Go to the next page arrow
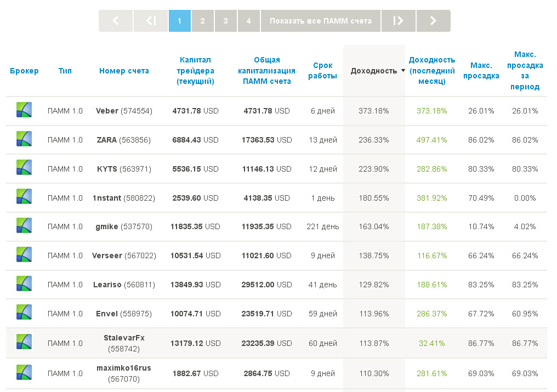 [433, 21]
